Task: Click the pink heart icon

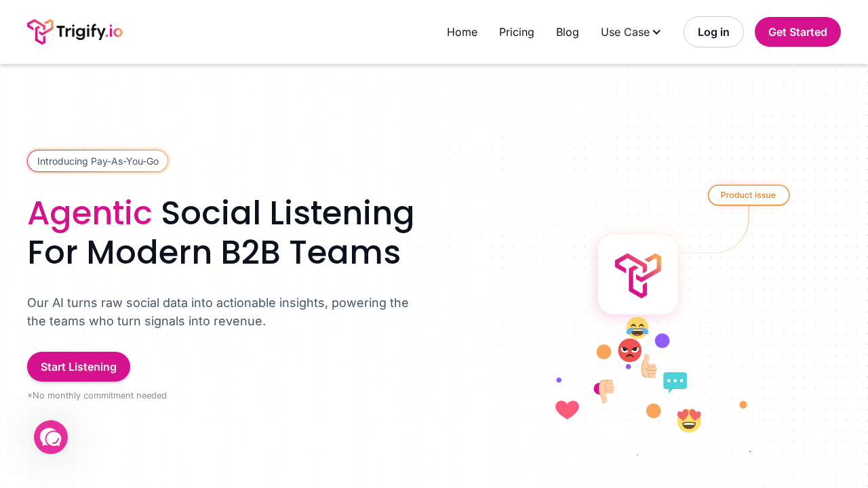Action: 567,409
